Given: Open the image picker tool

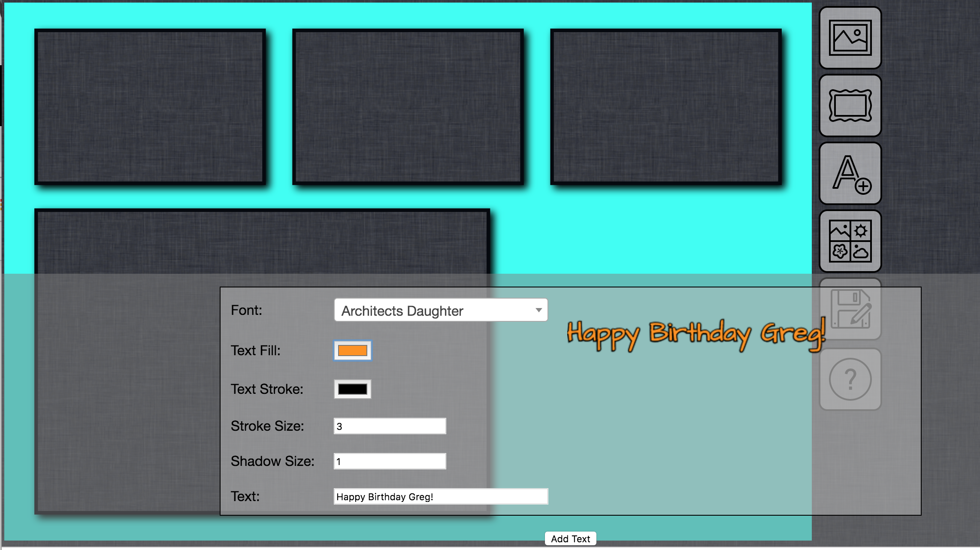Looking at the screenshot, I should coord(850,39).
